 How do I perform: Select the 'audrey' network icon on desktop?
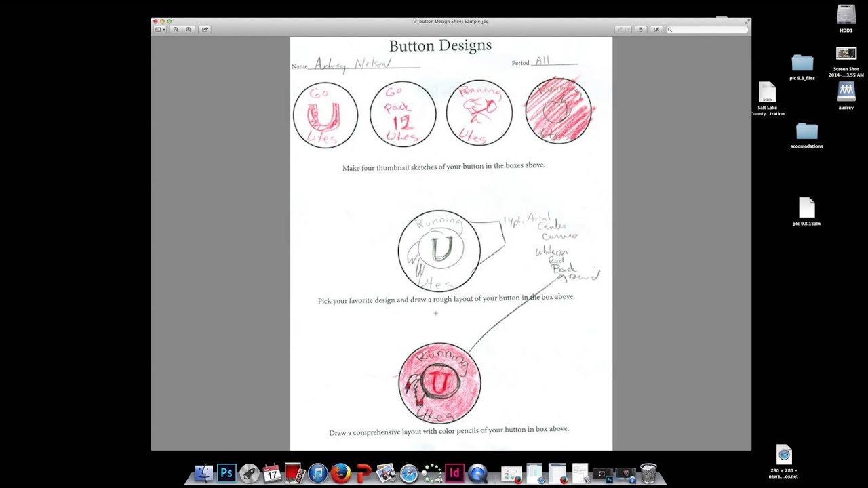pos(846,96)
